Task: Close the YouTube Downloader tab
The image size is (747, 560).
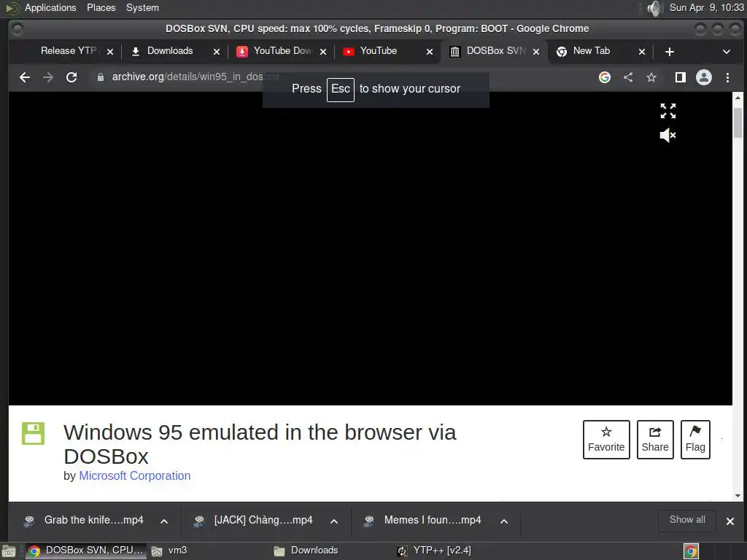Action: pyautogui.click(x=323, y=52)
